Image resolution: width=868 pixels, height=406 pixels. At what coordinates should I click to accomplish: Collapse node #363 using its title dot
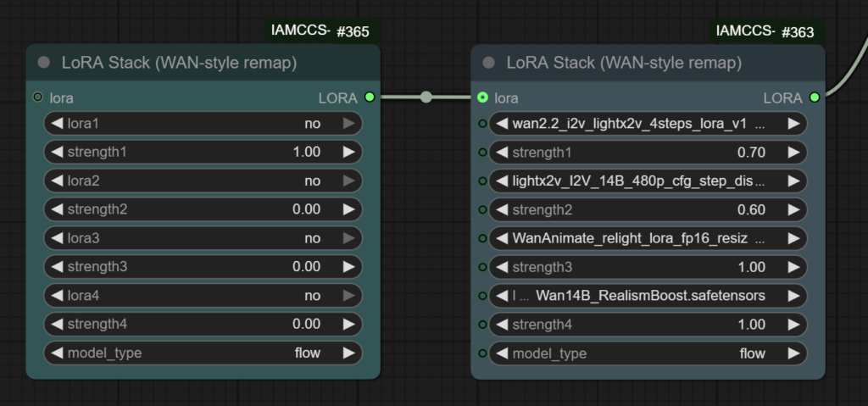[x=488, y=63]
